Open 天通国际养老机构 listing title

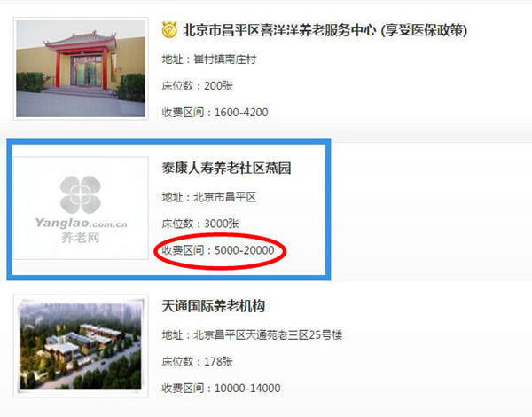coord(214,306)
